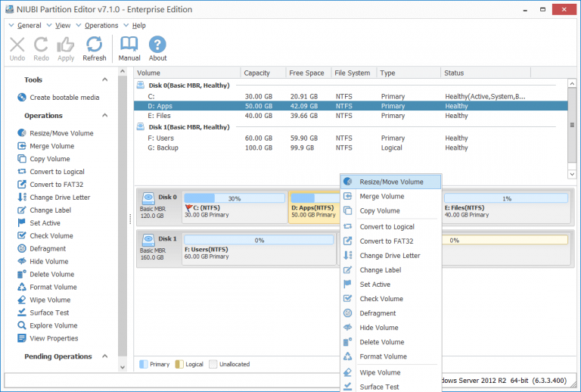Sort by the Capacity column header

(263, 73)
